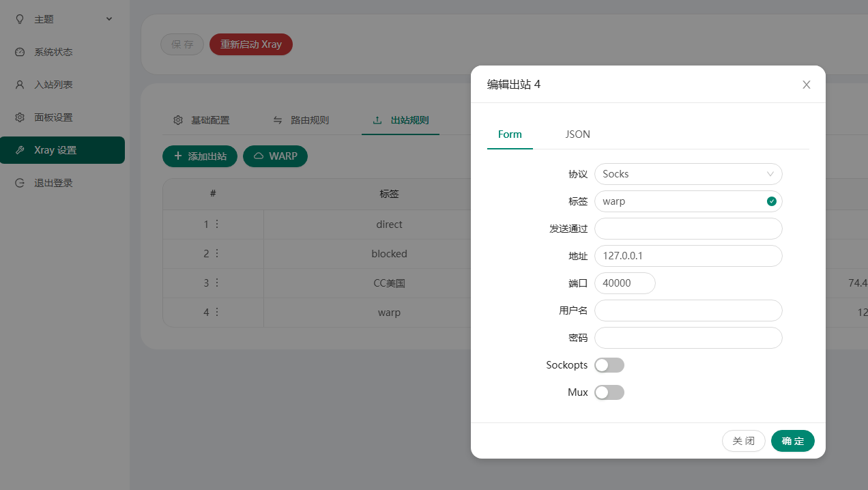The width and height of the screenshot is (868, 490).
Task: Click the 退出登录 logout icon
Action: click(x=20, y=183)
